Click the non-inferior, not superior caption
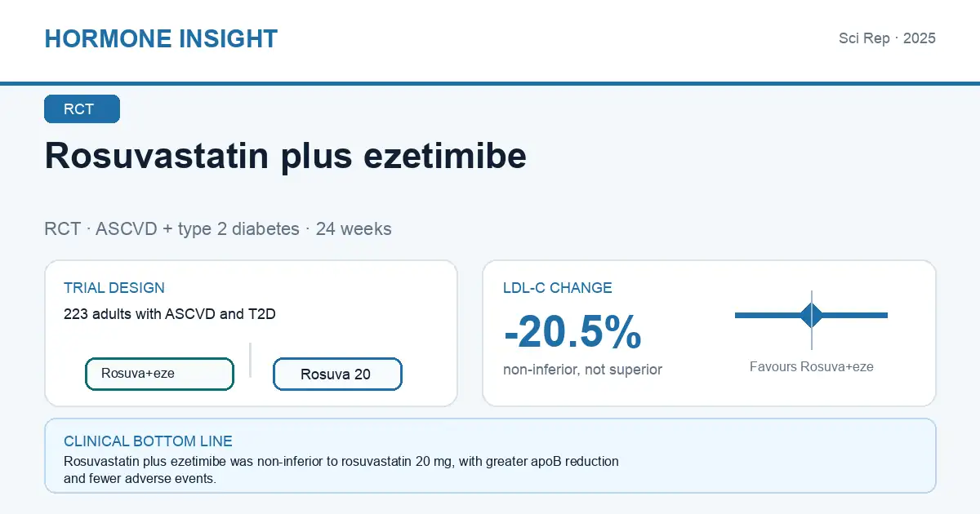 [x=583, y=370]
